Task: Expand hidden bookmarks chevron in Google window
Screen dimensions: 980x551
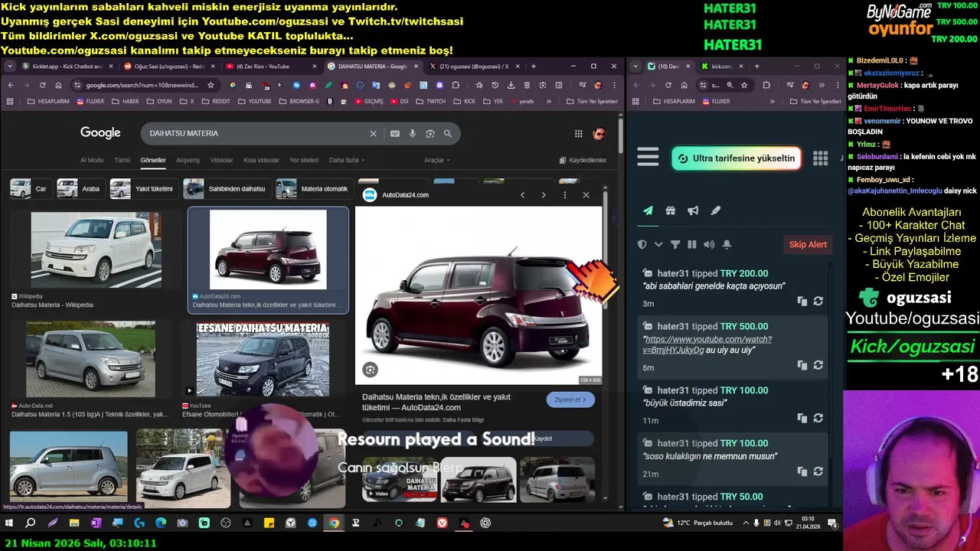Action: tap(549, 101)
